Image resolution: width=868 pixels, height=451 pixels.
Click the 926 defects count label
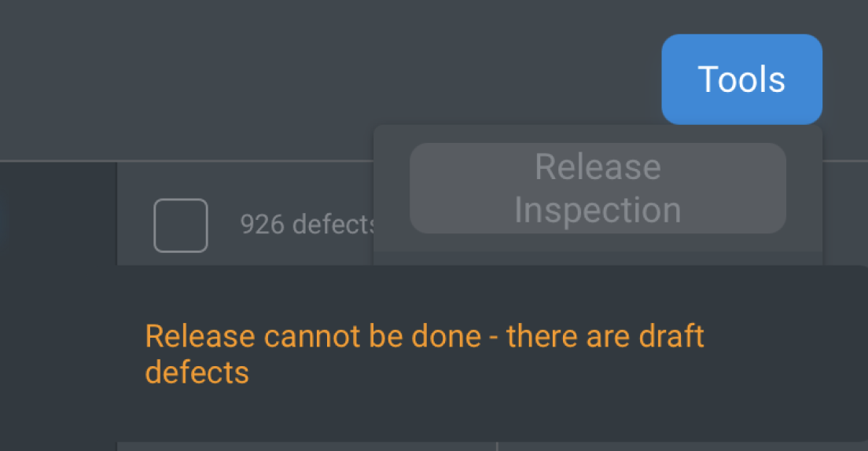pyautogui.click(x=307, y=225)
